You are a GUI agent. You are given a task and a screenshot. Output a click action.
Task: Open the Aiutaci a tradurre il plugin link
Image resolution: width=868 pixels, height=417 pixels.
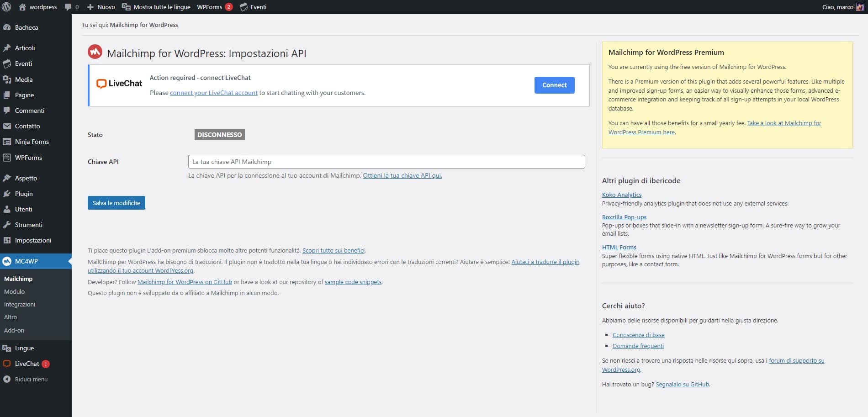tap(545, 262)
